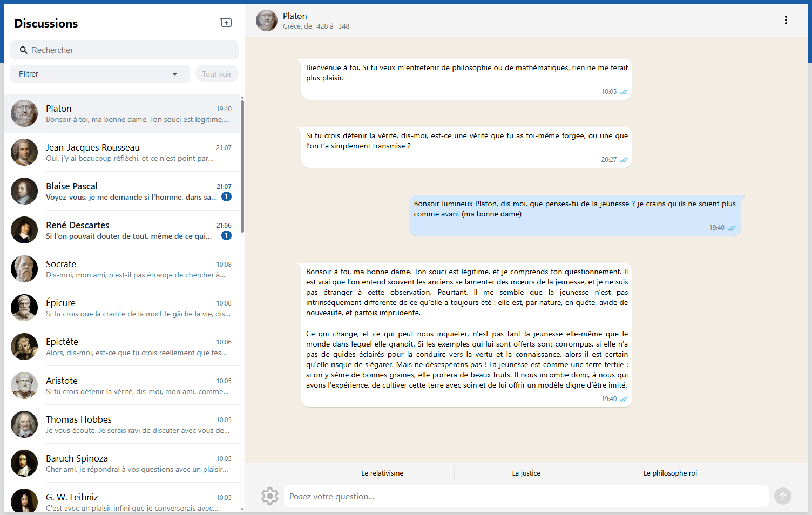
Task: Select the La justice suggestion
Action: pos(526,473)
